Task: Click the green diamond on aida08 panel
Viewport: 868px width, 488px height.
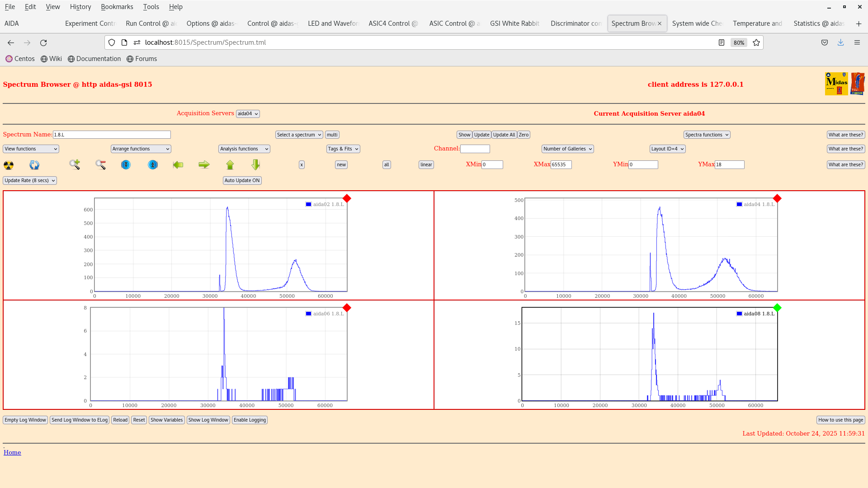Action: (777, 308)
